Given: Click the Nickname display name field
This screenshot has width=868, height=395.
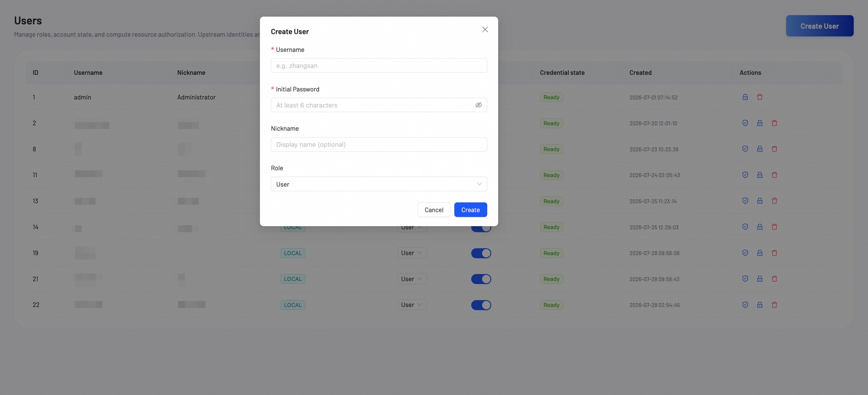Looking at the screenshot, I should (379, 144).
